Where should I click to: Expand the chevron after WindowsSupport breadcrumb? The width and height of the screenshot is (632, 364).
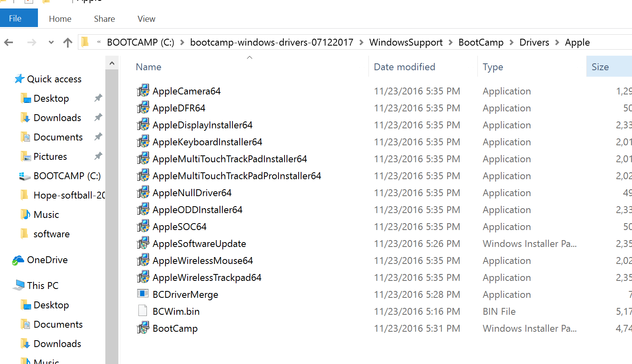(450, 42)
